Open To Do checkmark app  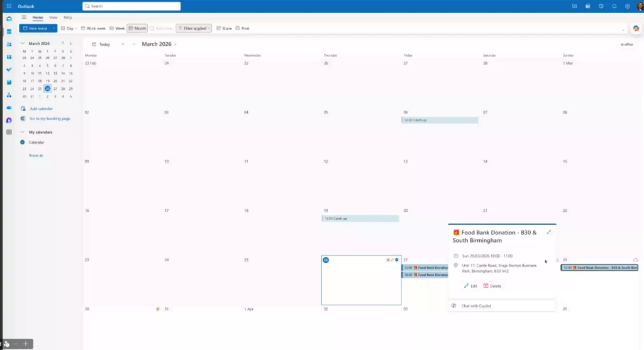click(x=9, y=69)
